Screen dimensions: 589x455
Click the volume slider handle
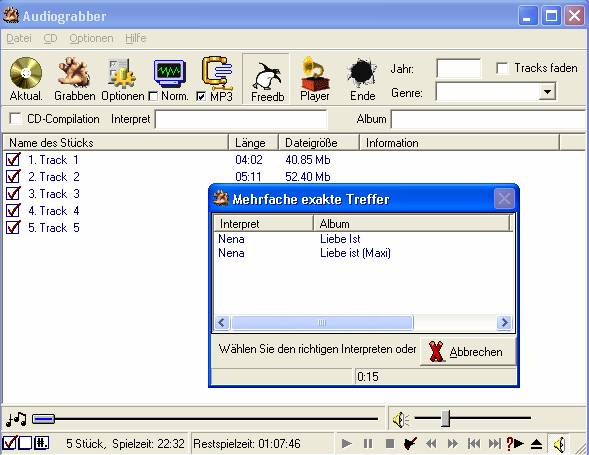pos(446,418)
